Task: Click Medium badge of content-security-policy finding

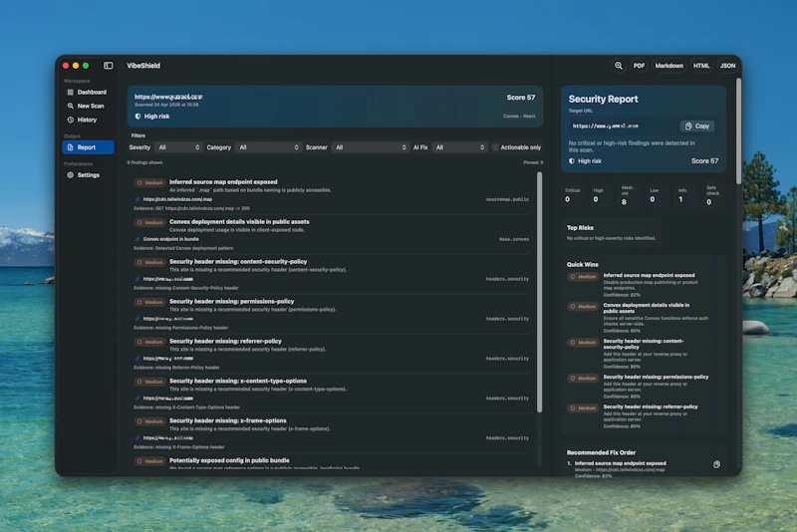Action: [150, 262]
